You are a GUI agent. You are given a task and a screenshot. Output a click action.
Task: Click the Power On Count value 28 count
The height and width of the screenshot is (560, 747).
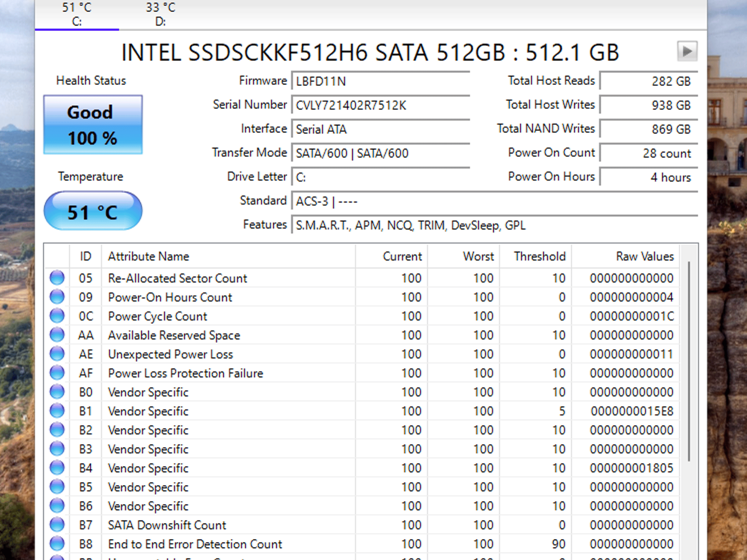click(x=649, y=153)
